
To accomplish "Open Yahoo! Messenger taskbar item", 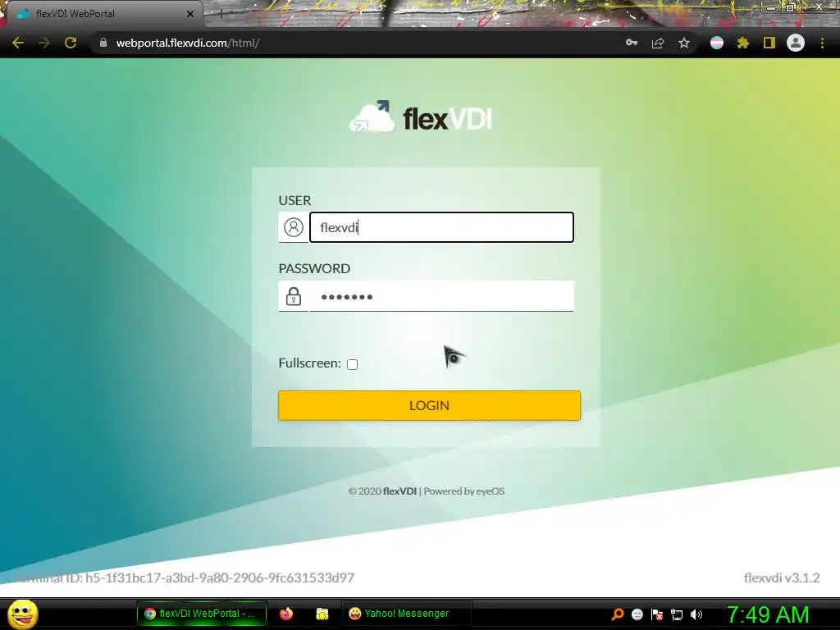I will pos(405,614).
